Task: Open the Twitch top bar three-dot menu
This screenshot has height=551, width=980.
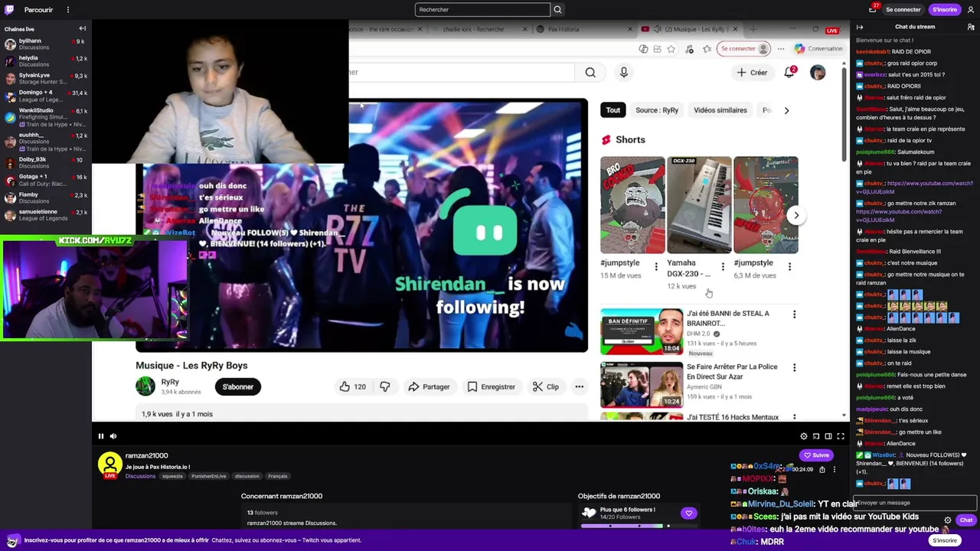Action: click(67, 10)
